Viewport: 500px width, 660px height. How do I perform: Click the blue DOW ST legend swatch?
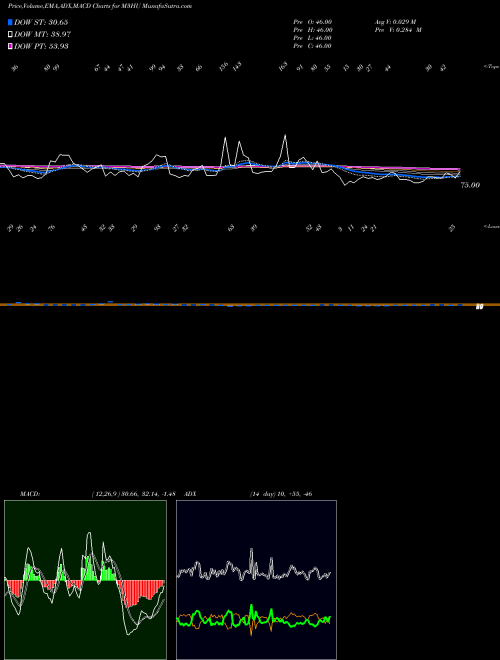[x=10, y=22]
